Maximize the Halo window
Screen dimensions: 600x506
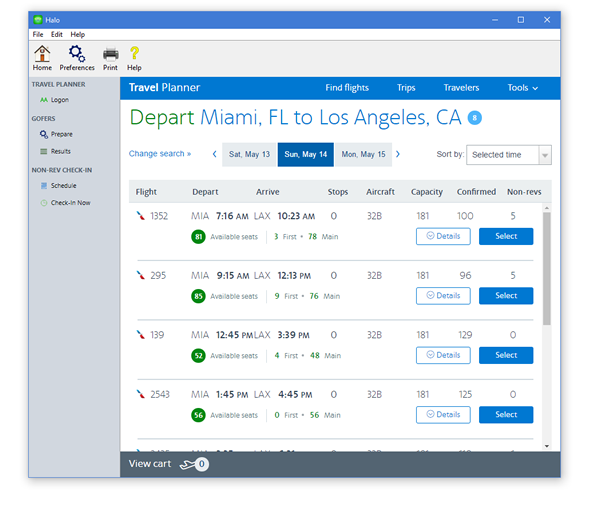pos(521,20)
